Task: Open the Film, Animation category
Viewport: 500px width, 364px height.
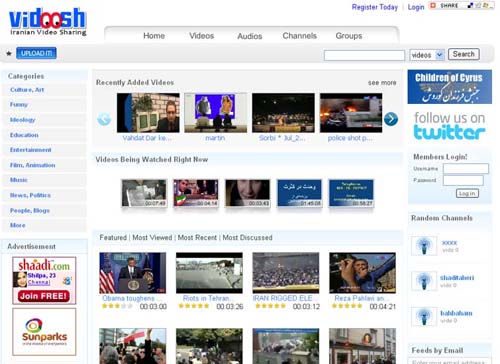Action: (x=33, y=165)
